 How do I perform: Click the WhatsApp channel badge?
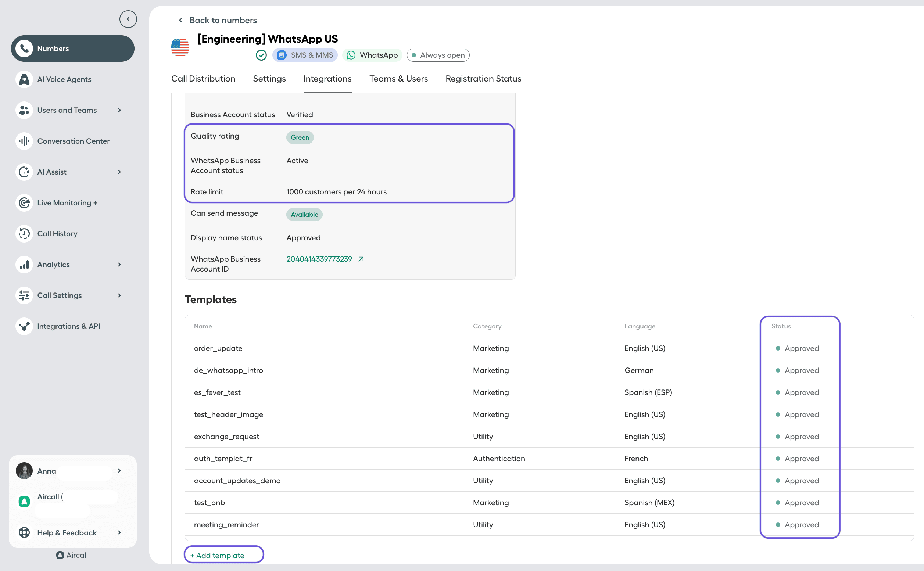(372, 55)
